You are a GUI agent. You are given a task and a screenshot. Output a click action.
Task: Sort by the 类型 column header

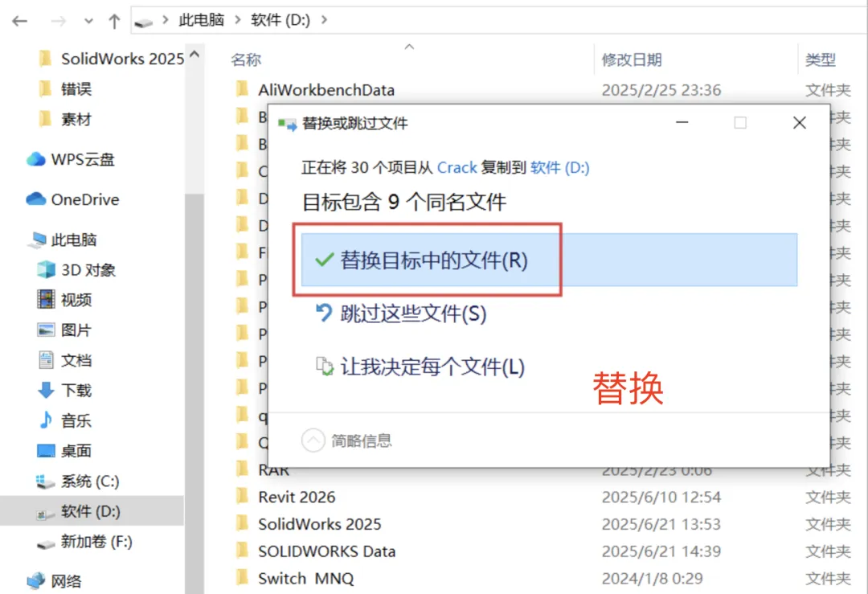821,59
